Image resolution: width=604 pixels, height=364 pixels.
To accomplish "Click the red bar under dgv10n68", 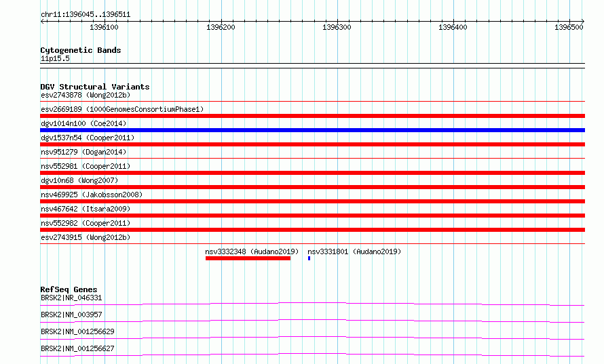I will pos(312,187).
